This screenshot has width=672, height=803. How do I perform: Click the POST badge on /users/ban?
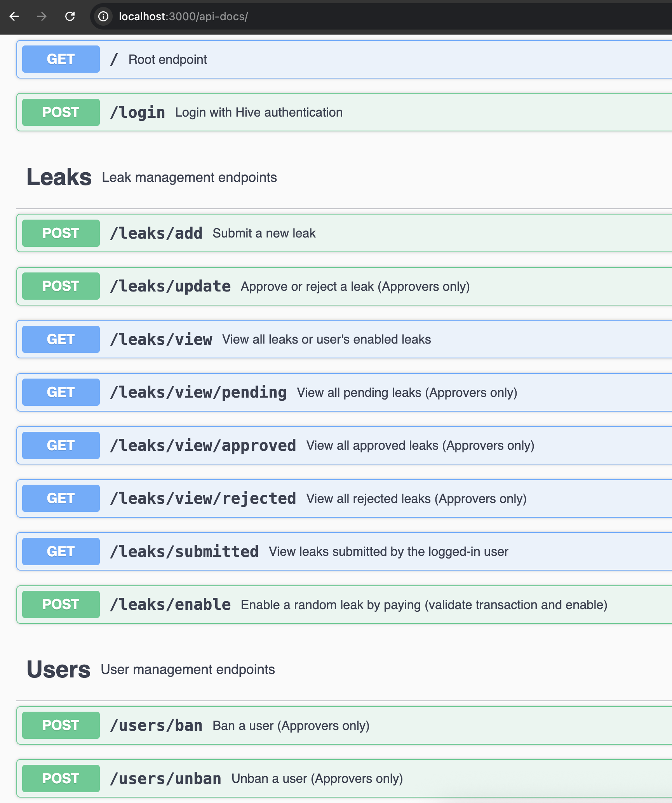click(61, 725)
